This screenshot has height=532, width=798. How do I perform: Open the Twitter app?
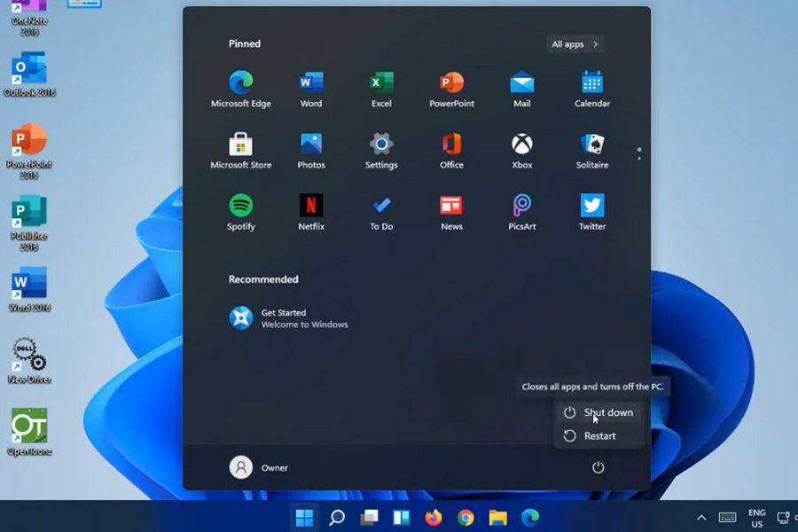[592, 212]
